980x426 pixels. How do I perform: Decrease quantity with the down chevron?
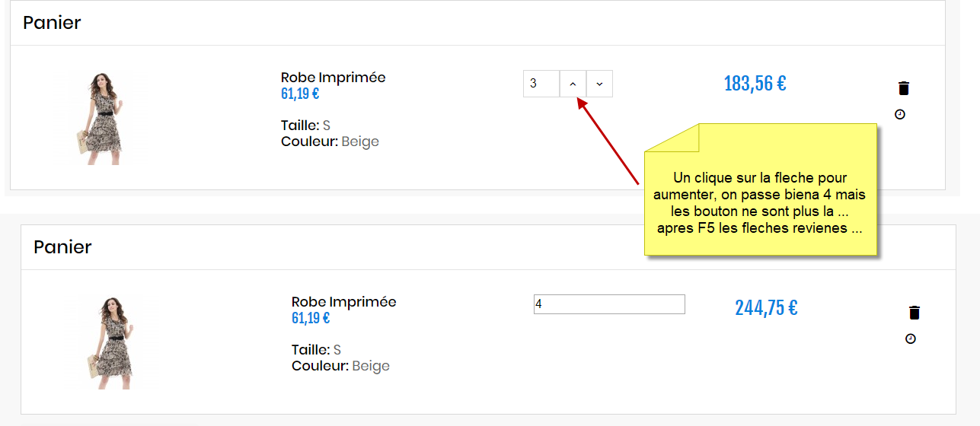[x=599, y=84]
